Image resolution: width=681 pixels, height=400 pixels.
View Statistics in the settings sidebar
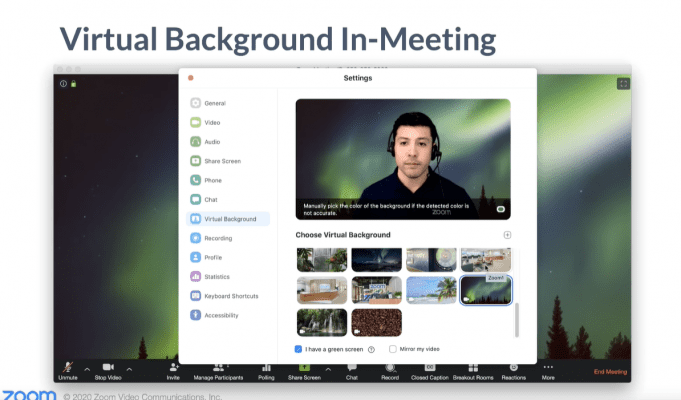click(210, 277)
